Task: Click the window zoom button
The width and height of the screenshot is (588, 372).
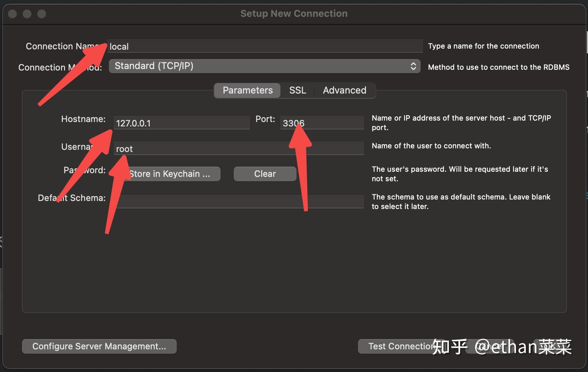Action: [x=42, y=14]
